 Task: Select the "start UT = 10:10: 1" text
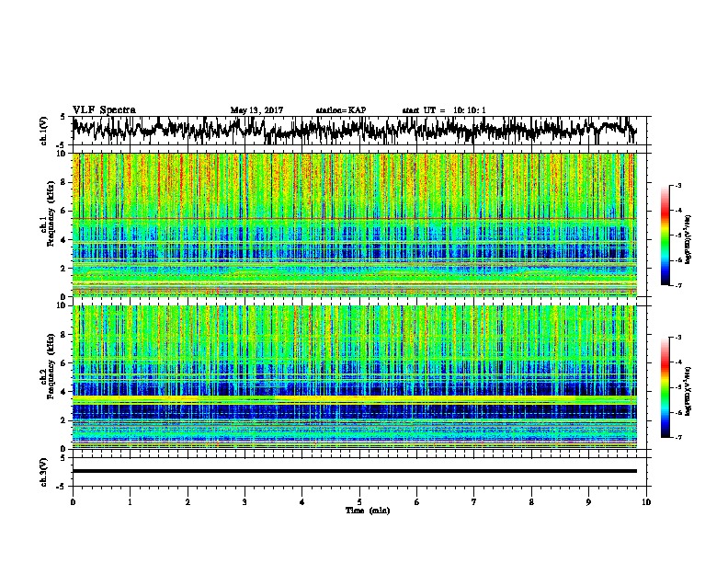point(444,110)
